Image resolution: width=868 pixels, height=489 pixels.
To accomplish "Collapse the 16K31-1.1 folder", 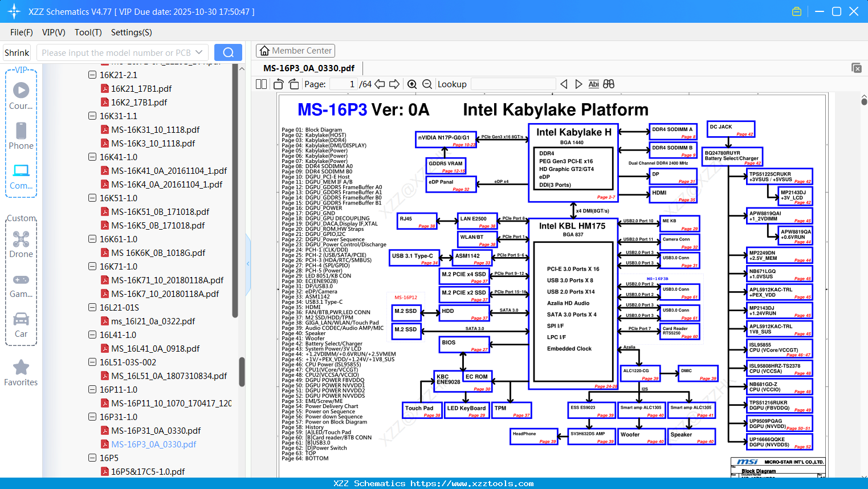I will click(x=92, y=116).
